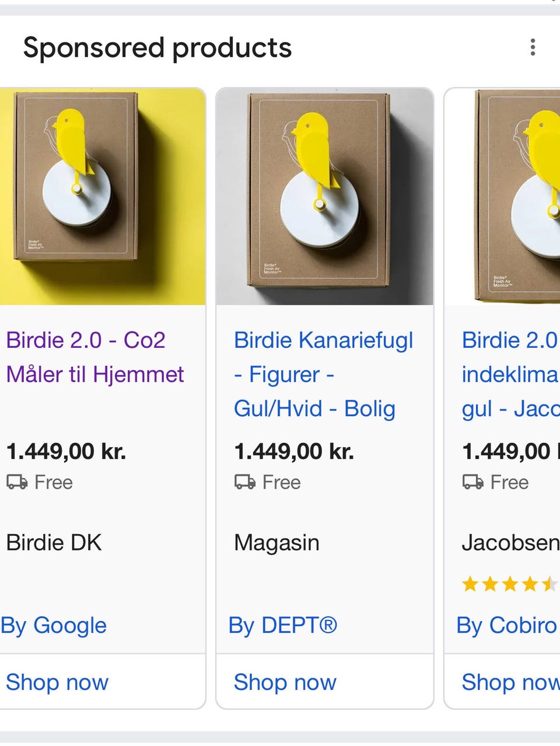Click the delivery truck icon on Magasin card
The width and height of the screenshot is (560, 746).
coord(245,482)
